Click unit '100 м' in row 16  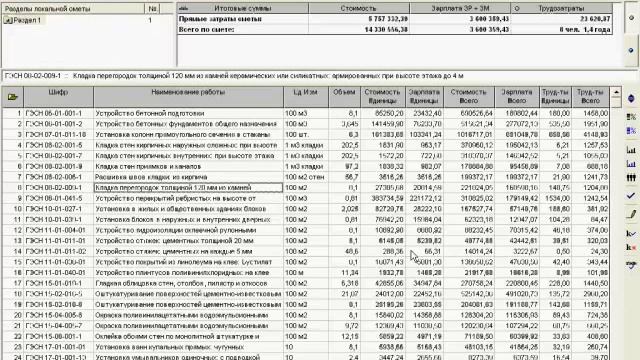click(294, 272)
